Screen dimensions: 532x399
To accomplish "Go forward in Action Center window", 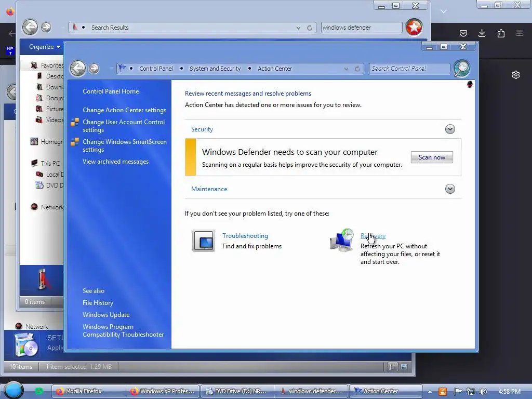I will [94, 69].
